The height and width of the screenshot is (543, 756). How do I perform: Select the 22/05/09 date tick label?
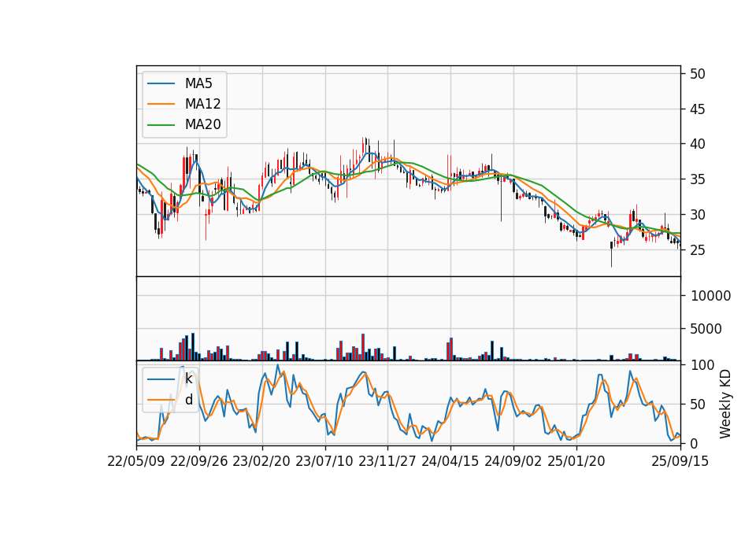coord(136,461)
